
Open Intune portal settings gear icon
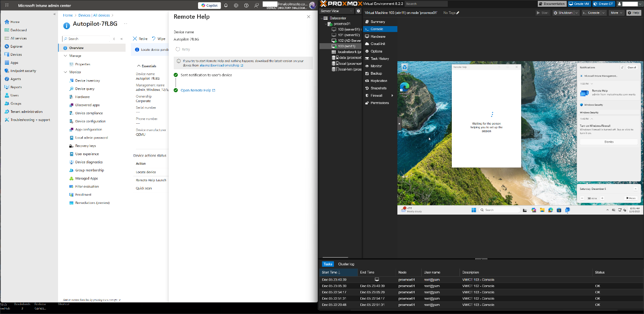(236, 5)
